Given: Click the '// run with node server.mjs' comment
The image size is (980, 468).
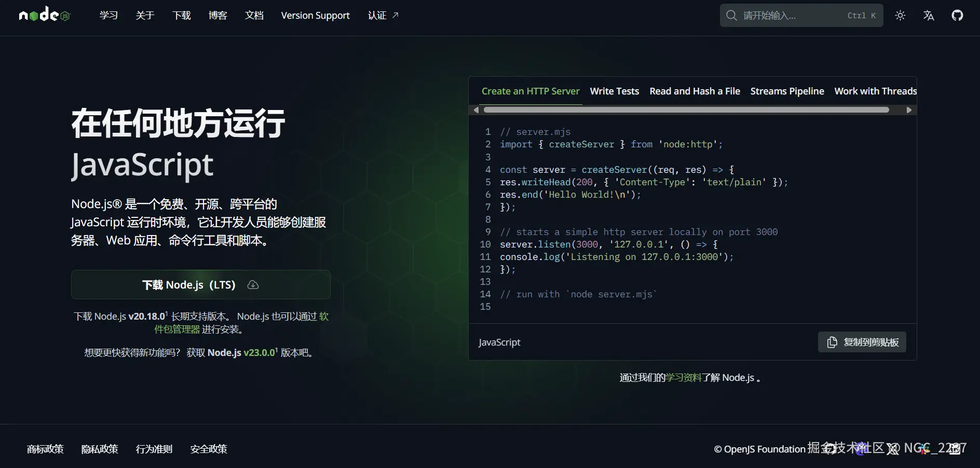Looking at the screenshot, I should (x=579, y=294).
